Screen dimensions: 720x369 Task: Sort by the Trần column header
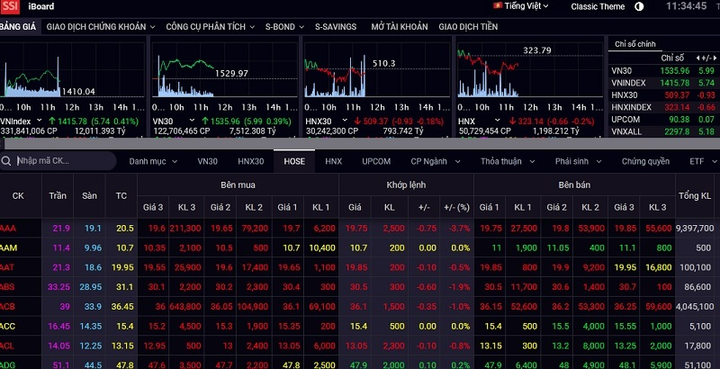tap(58, 196)
